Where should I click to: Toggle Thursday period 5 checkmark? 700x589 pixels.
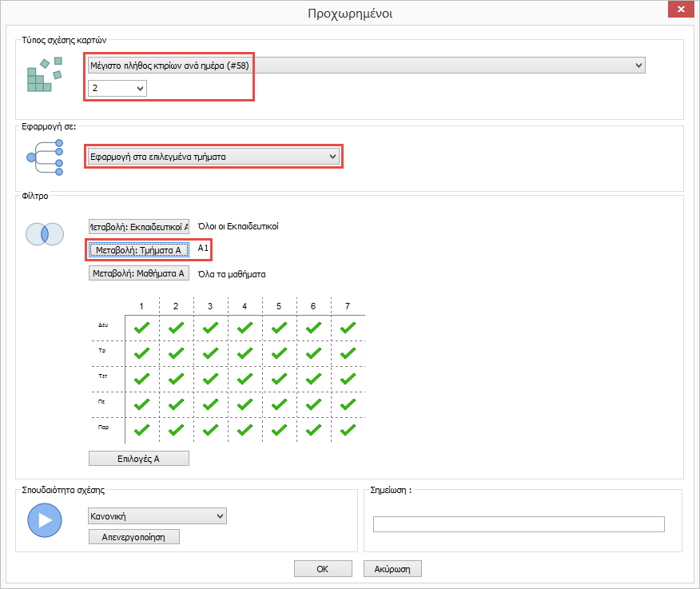[x=279, y=404]
